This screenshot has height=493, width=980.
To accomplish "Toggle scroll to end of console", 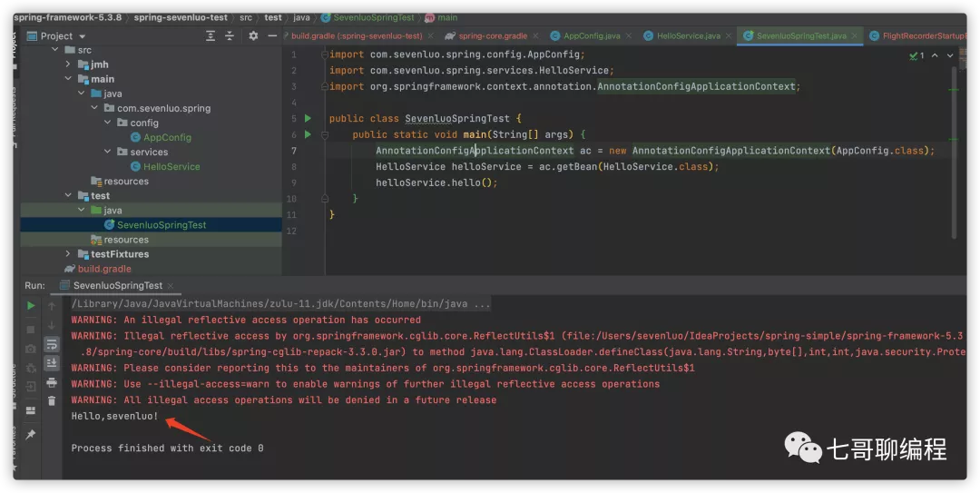I will point(52,363).
